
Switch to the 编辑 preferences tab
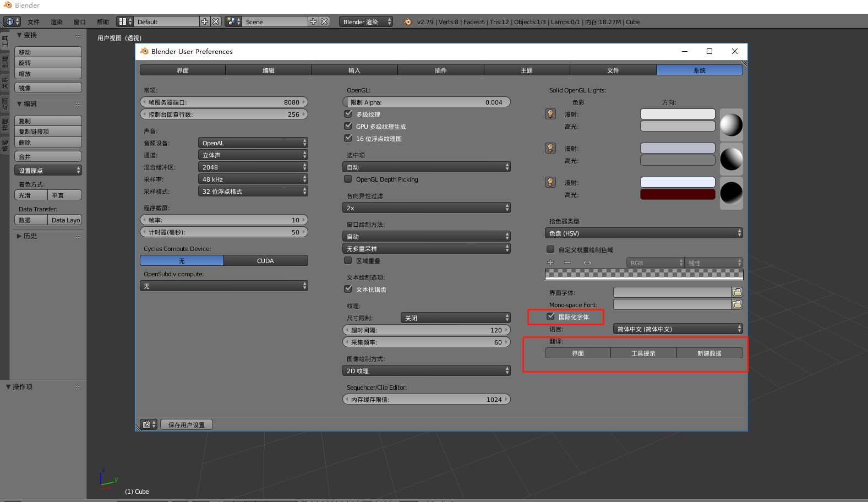[x=269, y=70]
